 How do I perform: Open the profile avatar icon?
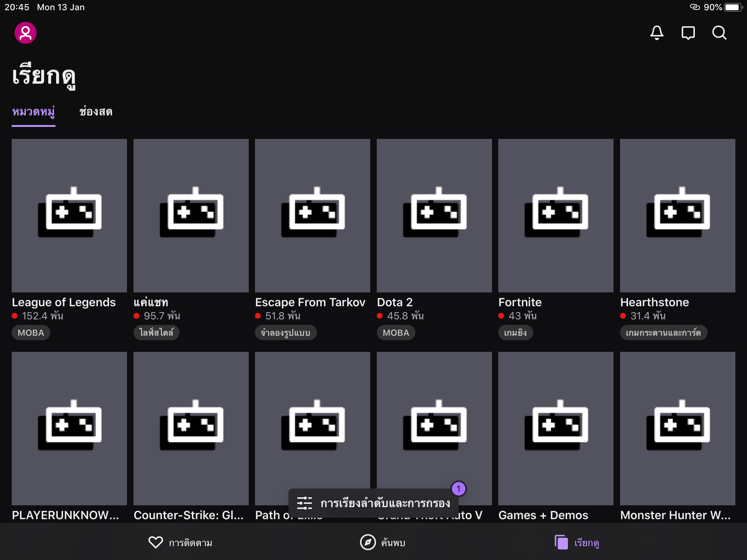coord(25,33)
